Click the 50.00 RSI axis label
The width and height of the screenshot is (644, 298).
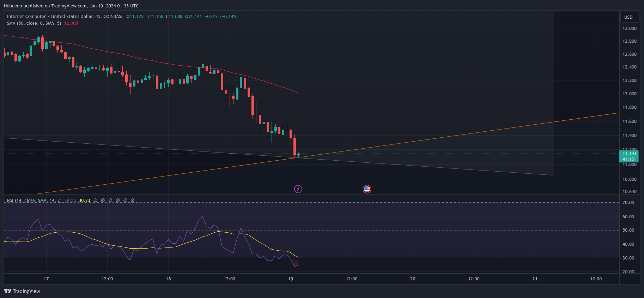[628, 230]
